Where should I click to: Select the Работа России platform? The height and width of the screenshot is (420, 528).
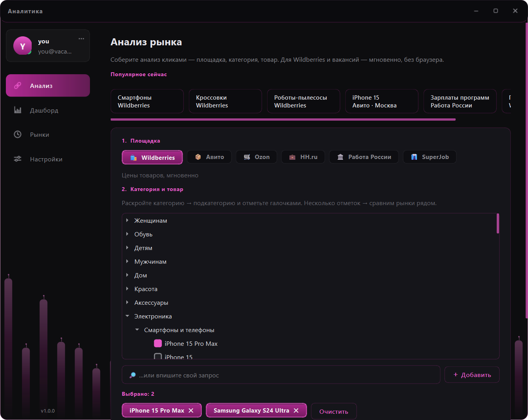pos(364,157)
